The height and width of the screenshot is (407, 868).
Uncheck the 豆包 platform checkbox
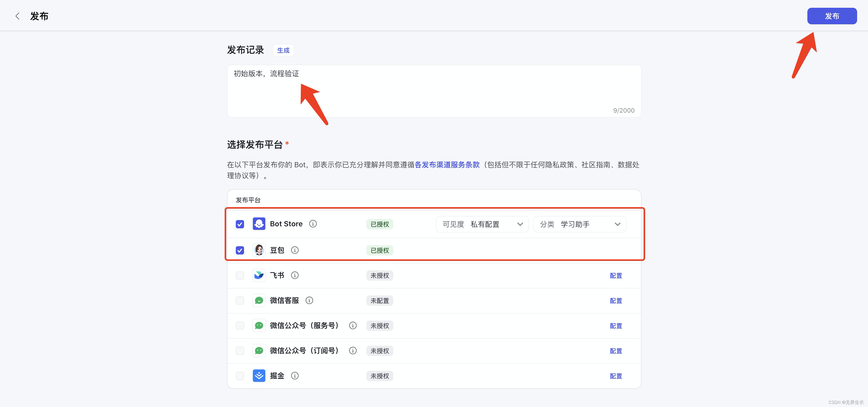(x=240, y=250)
